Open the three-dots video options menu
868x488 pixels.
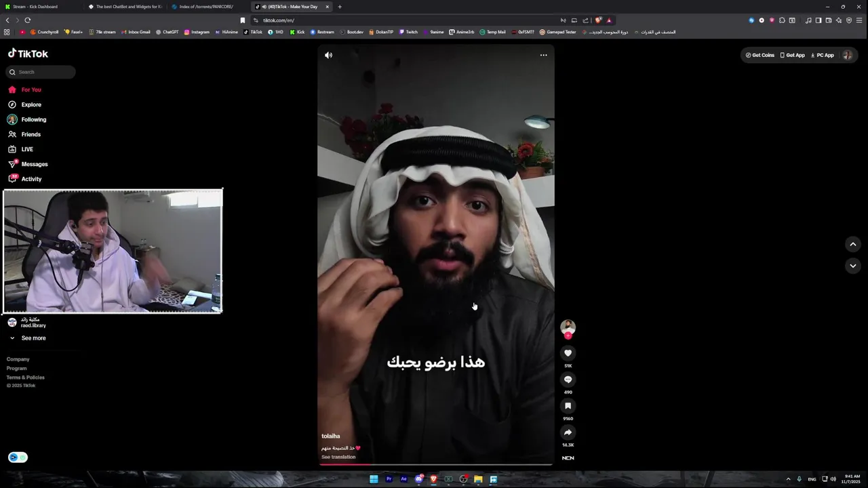click(543, 55)
